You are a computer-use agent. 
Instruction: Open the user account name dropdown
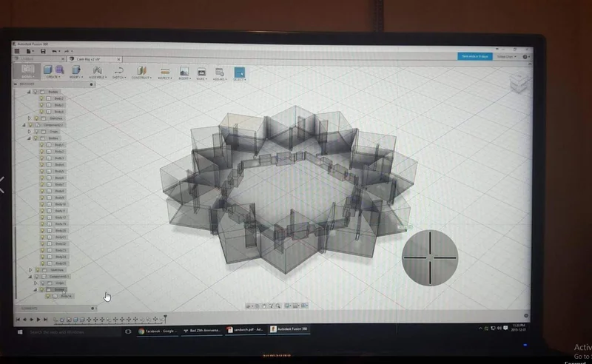click(507, 57)
